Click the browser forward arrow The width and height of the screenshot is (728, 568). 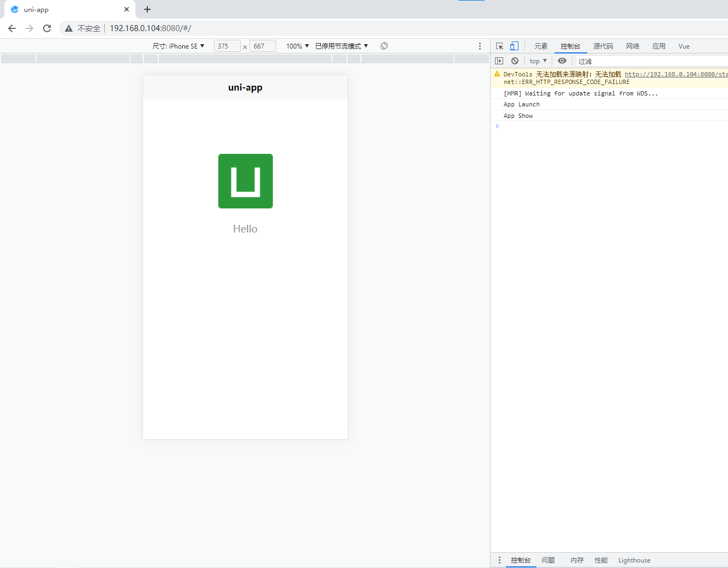coord(29,28)
